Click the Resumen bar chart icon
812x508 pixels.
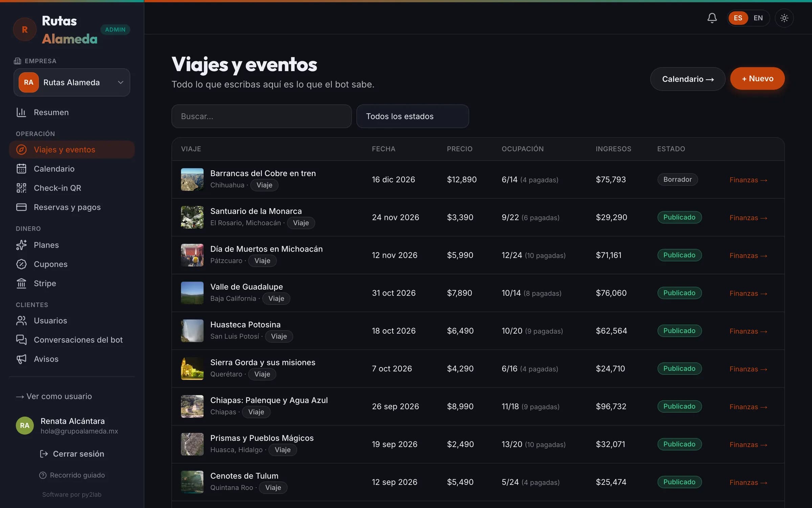tap(21, 112)
